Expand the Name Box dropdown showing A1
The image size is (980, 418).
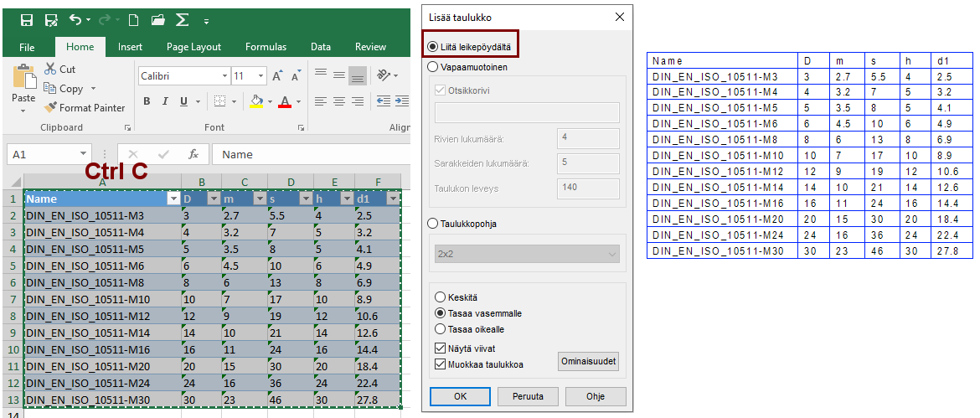(x=83, y=154)
